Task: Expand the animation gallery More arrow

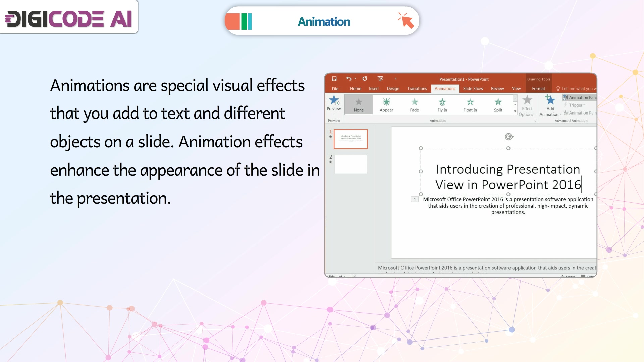Action: click(x=515, y=111)
